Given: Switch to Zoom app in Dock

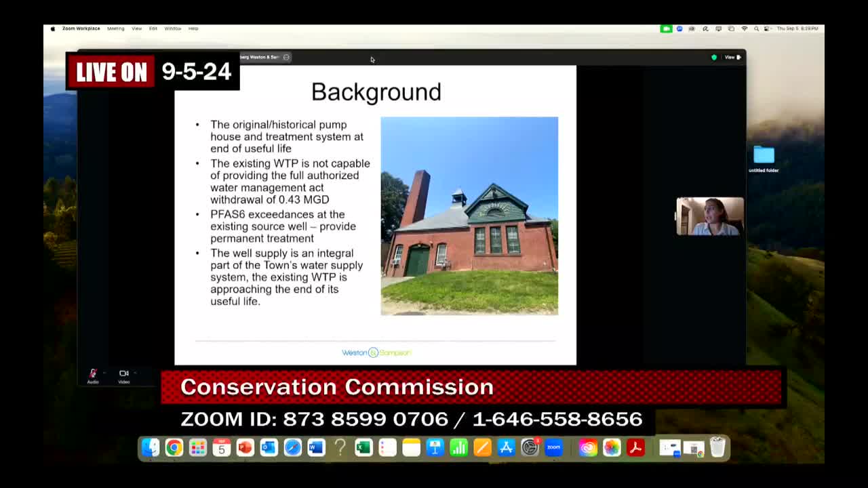Looking at the screenshot, I should [x=553, y=447].
